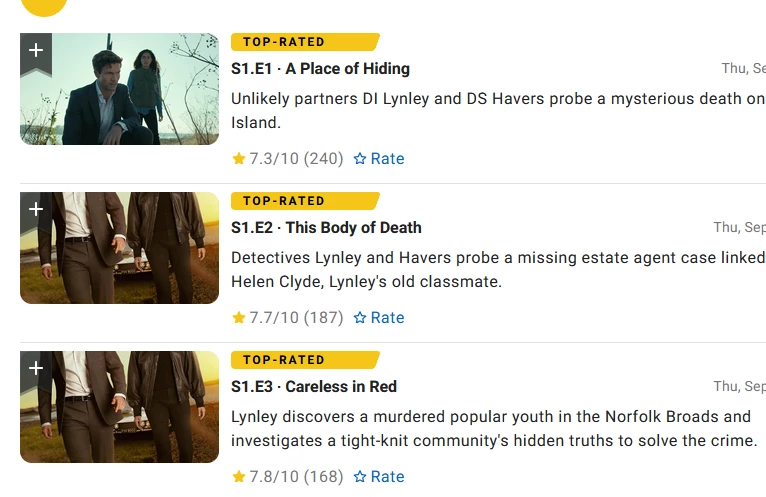Screen dimensions: 766x497
Task: Click the Top-Rated badge above episode 2
Action: tap(305, 201)
